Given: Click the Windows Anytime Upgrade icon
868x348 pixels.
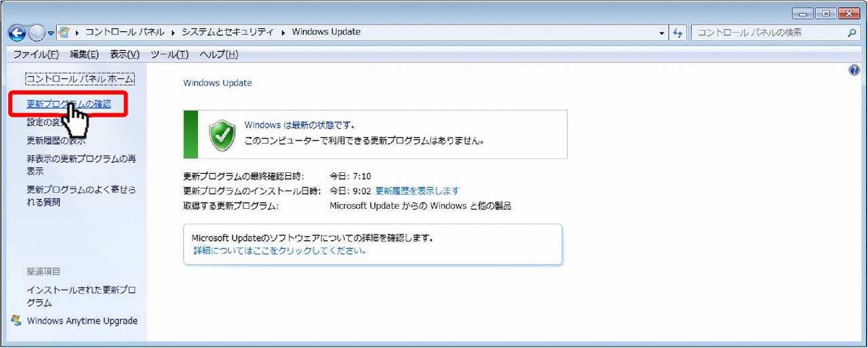Looking at the screenshot, I should tap(17, 320).
